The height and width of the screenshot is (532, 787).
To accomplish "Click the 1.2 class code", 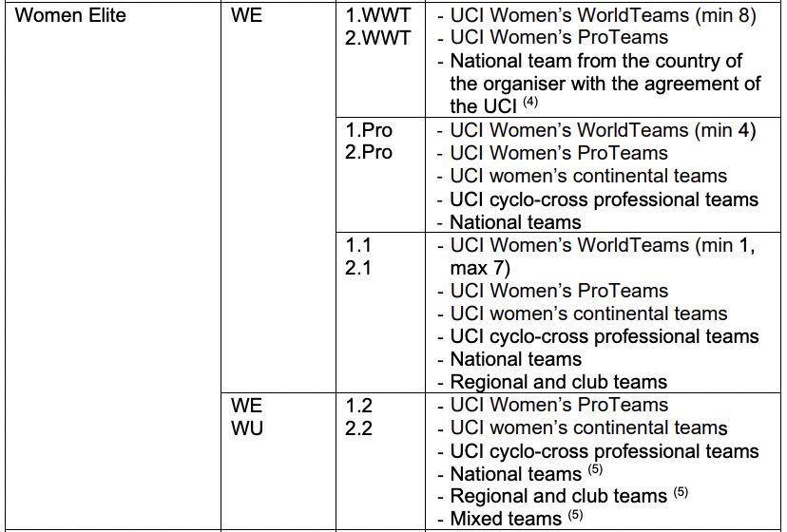I will [x=359, y=406].
